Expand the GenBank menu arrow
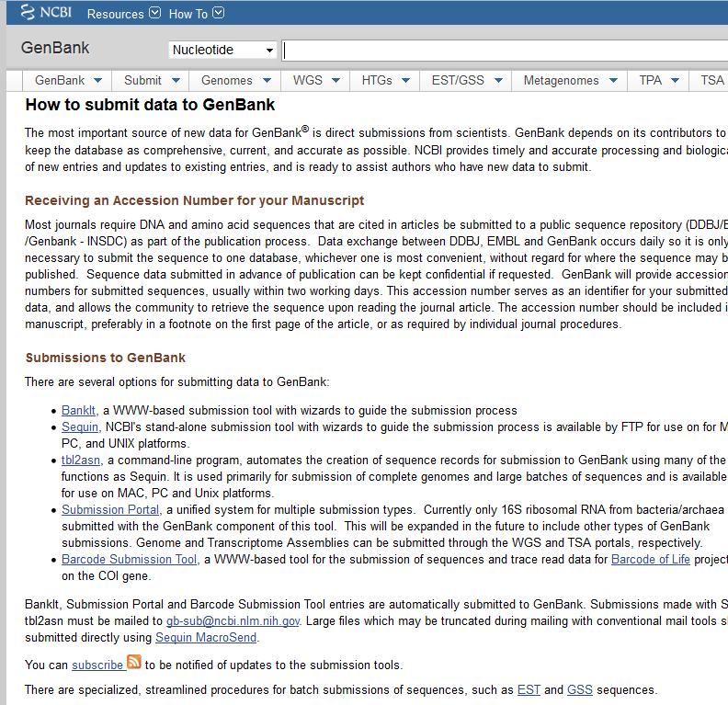 [x=97, y=81]
